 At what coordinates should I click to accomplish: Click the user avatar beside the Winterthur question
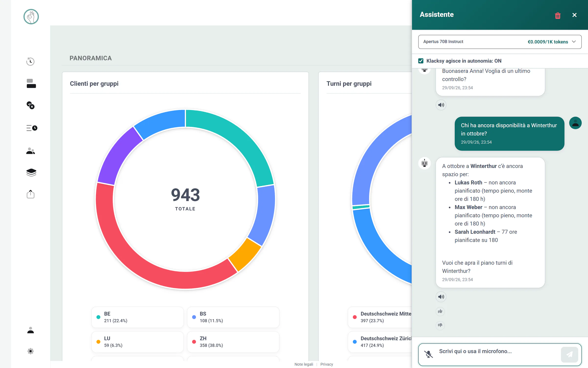point(575,123)
